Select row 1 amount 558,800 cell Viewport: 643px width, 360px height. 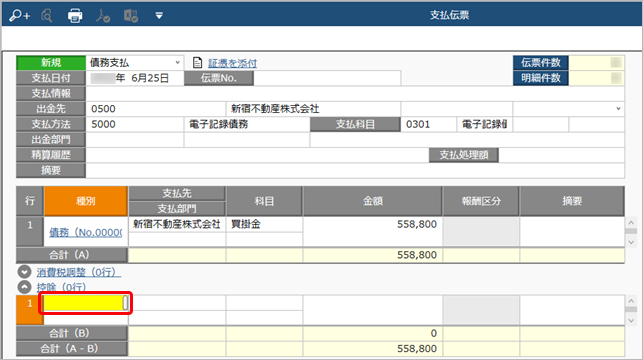click(372, 232)
